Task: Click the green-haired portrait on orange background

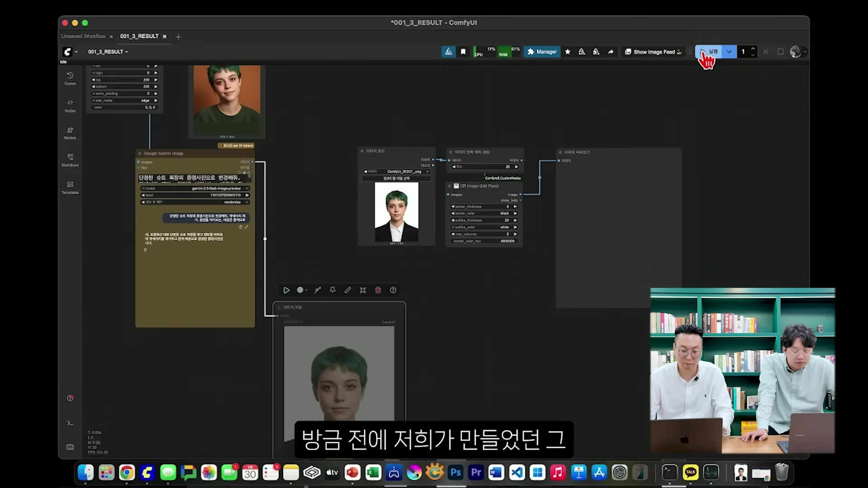Action: tap(227, 99)
